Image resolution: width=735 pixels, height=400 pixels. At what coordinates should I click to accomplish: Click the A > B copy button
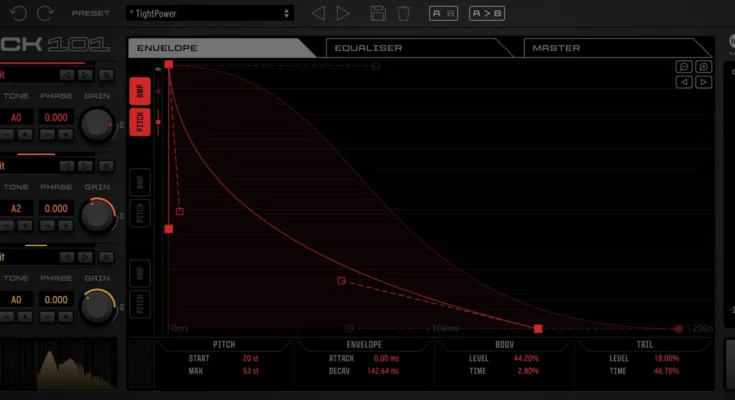(x=488, y=13)
